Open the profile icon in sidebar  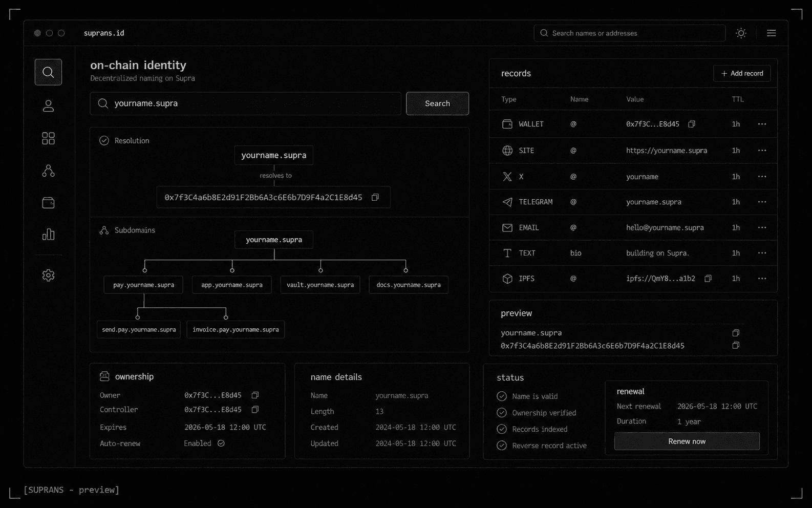click(x=48, y=106)
